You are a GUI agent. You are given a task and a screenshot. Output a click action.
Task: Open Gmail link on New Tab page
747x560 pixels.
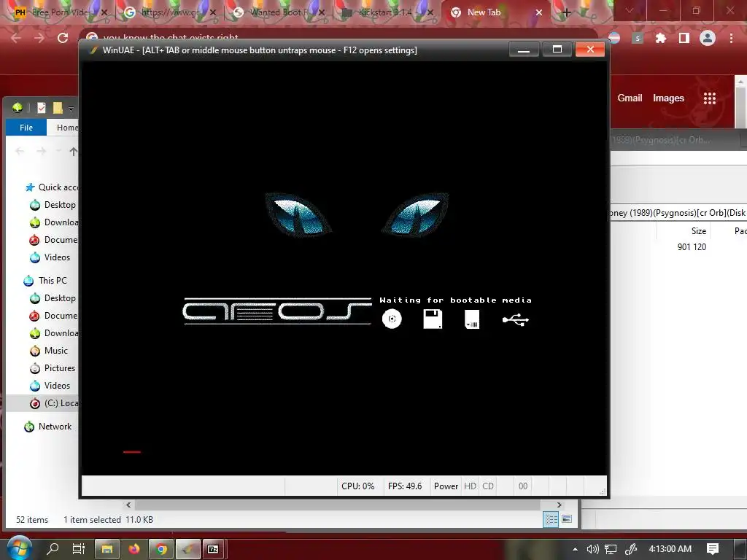(x=630, y=98)
